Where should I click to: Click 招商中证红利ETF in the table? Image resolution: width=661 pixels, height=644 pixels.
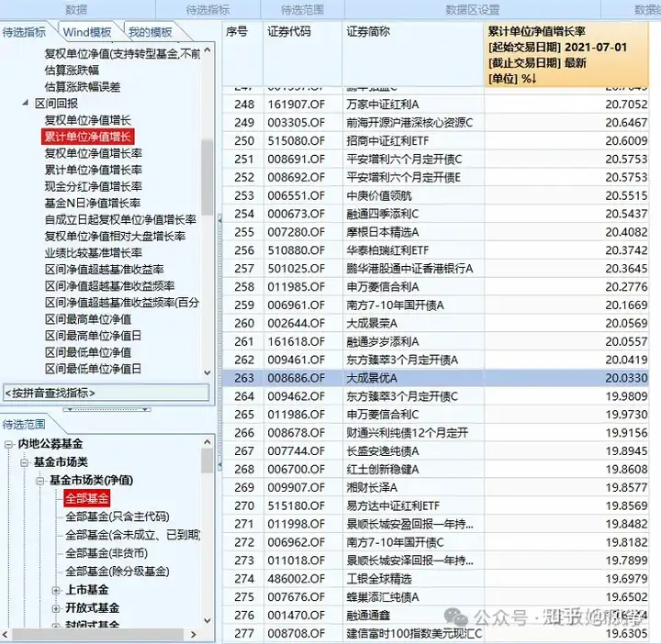point(387,141)
